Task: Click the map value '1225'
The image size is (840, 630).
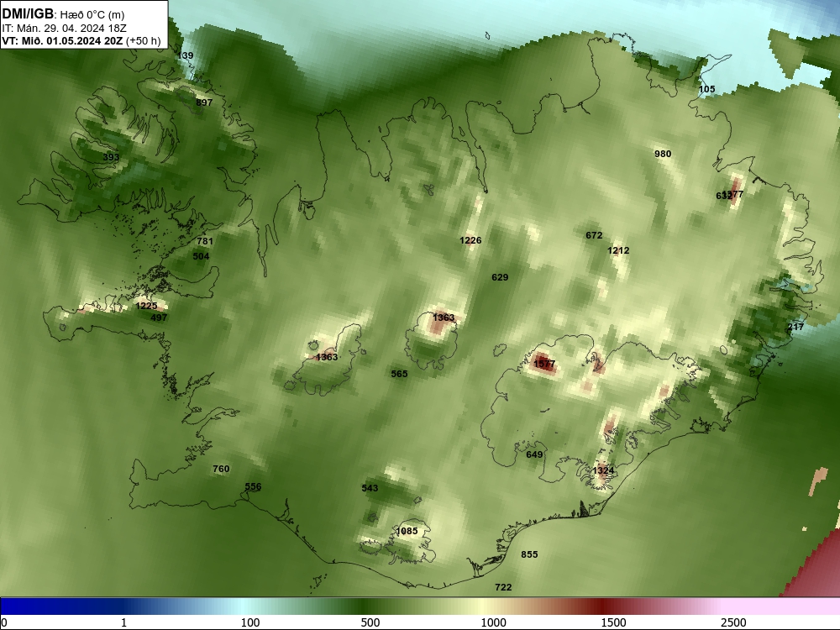Action: coord(146,306)
